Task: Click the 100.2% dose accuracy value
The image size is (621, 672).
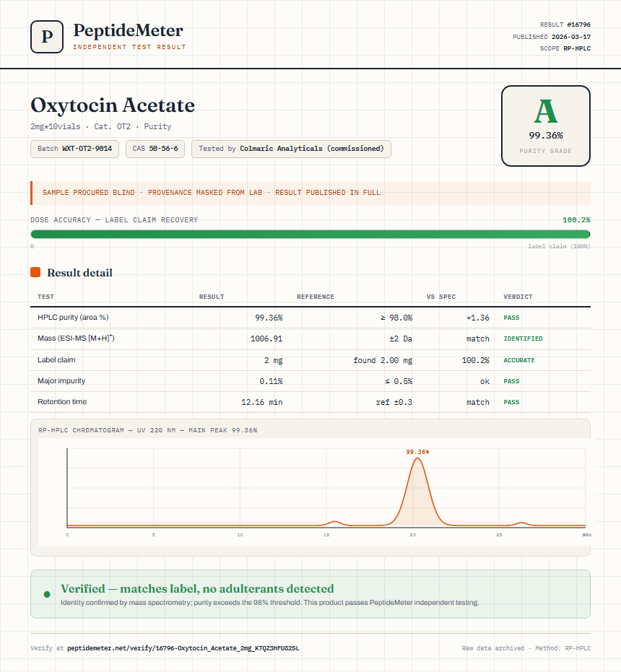Action: [x=576, y=220]
